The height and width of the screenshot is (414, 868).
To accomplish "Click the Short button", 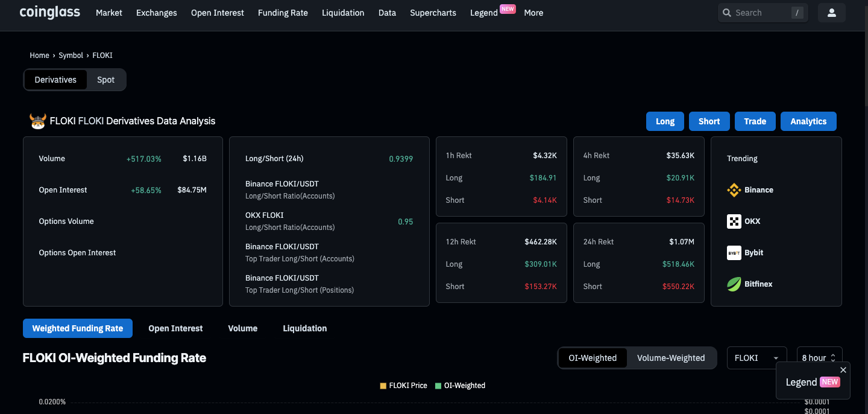I will click(x=709, y=121).
